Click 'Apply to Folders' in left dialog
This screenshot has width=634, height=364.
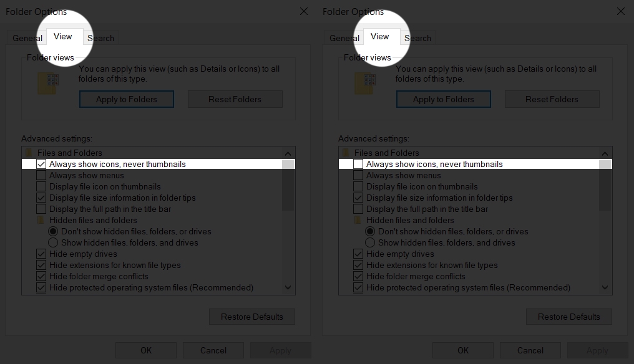click(127, 99)
